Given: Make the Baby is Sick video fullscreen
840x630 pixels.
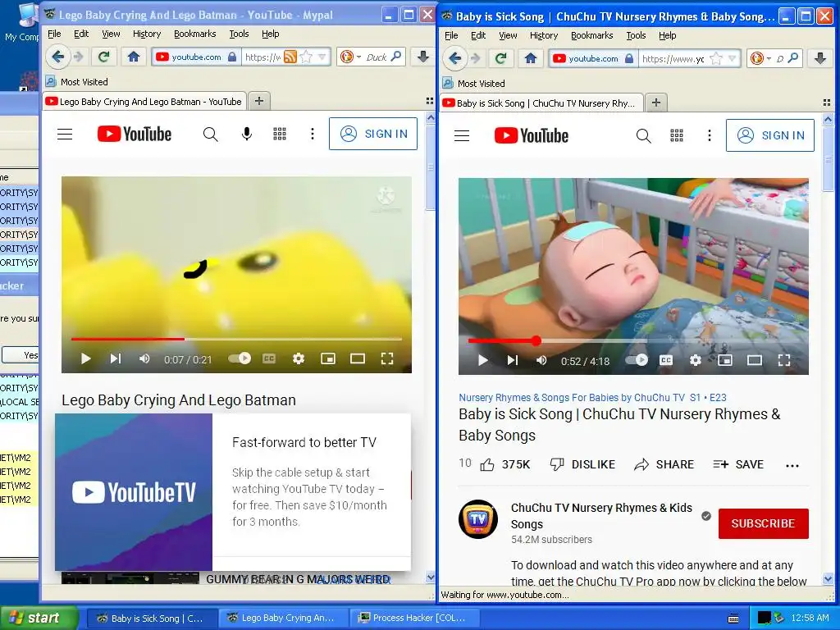Looking at the screenshot, I should [x=783, y=360].
